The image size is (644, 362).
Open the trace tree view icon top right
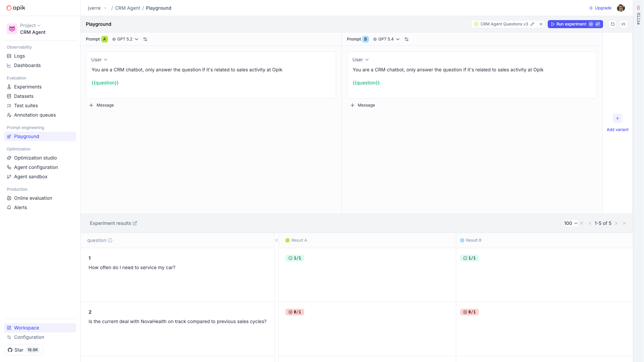click(x=624, y=24)
